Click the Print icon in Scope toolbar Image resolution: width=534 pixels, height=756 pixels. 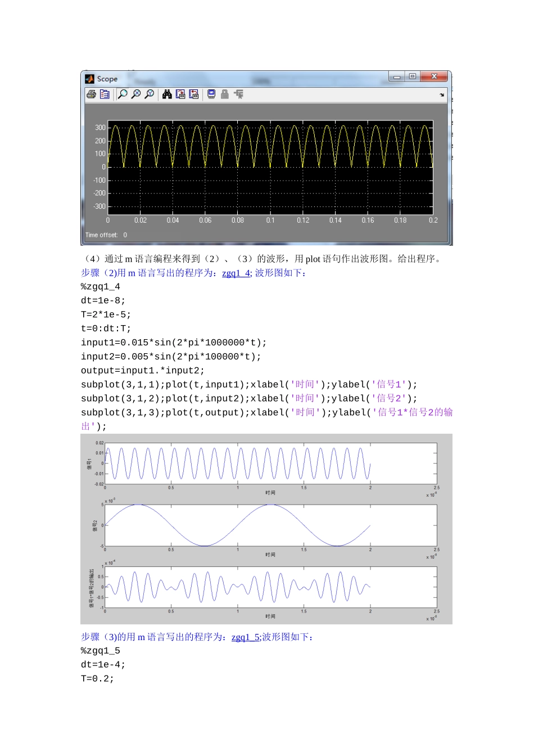point(91,94)
